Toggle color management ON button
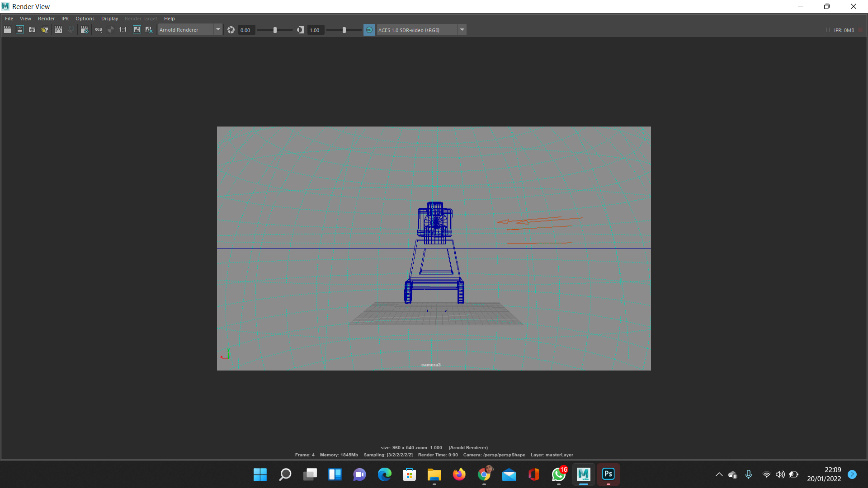 (369, 30)
